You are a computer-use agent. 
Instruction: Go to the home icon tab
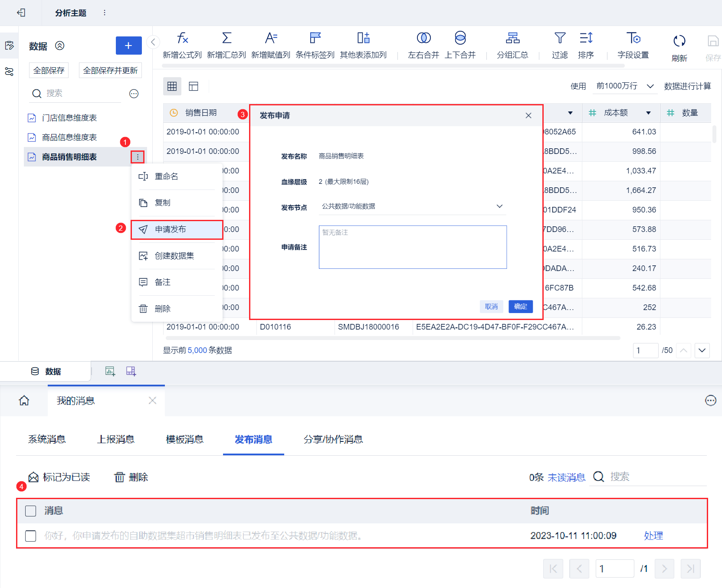(x=24, y=401)
